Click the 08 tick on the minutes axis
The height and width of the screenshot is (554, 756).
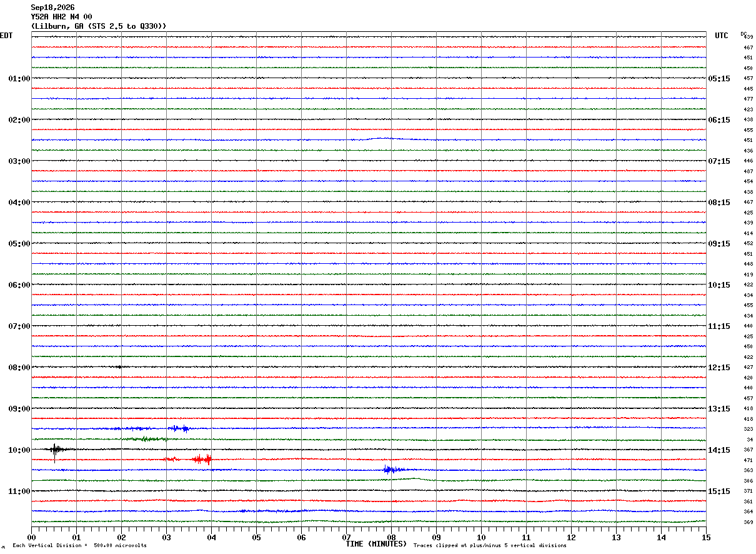click(x=391, y=537)
